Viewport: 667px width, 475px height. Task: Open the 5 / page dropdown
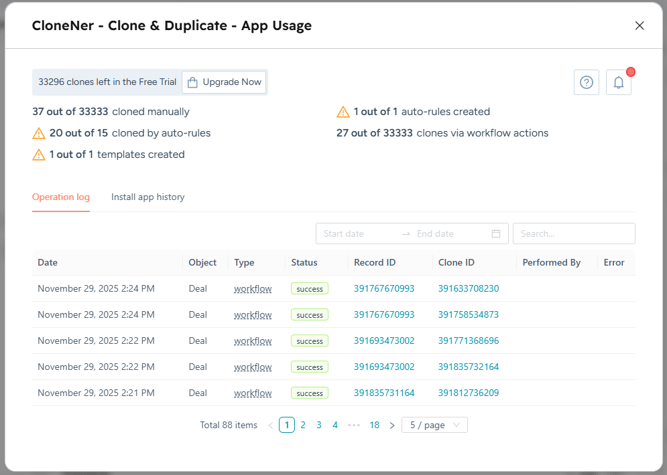(x=434, y=425)
